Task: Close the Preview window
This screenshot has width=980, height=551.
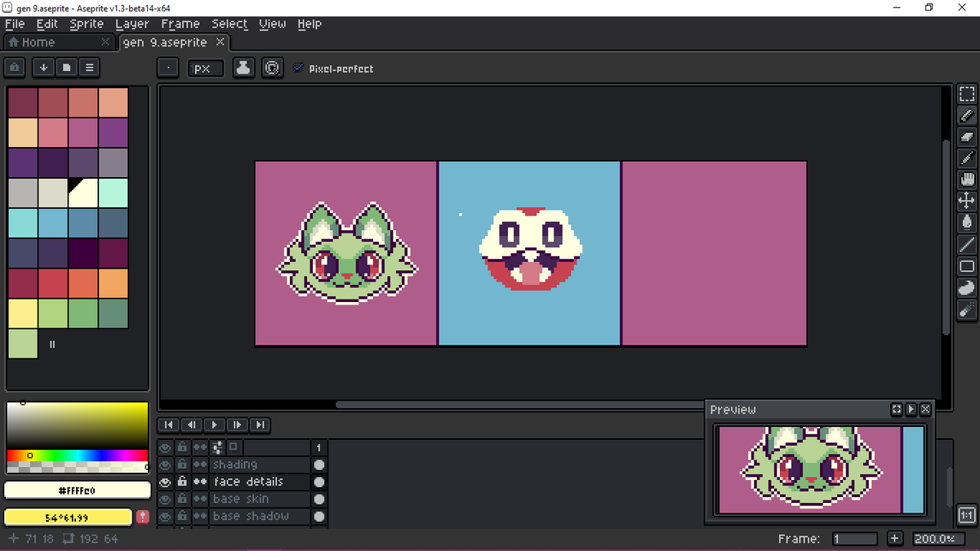Action: point(925,409)
